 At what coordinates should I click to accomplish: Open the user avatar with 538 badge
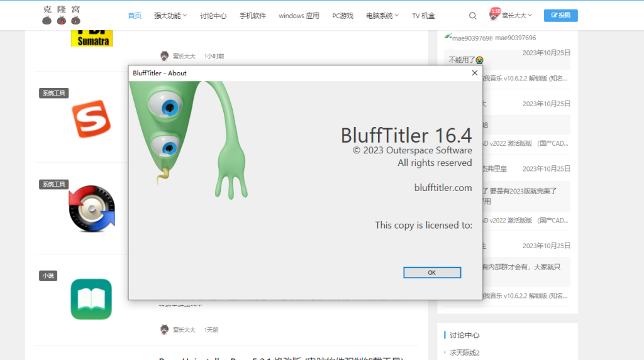pos(494,14)
